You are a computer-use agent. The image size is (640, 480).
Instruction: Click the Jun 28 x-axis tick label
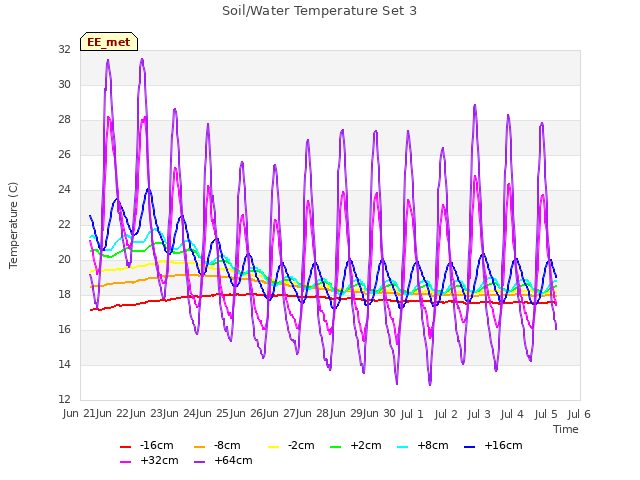click(x=313, y=414)
